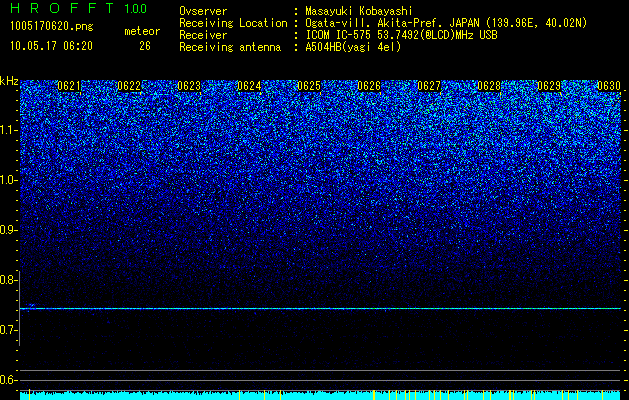Click the 0628 time marker
629x400 pixels.
pyautogui.click(x=489, y=86)
